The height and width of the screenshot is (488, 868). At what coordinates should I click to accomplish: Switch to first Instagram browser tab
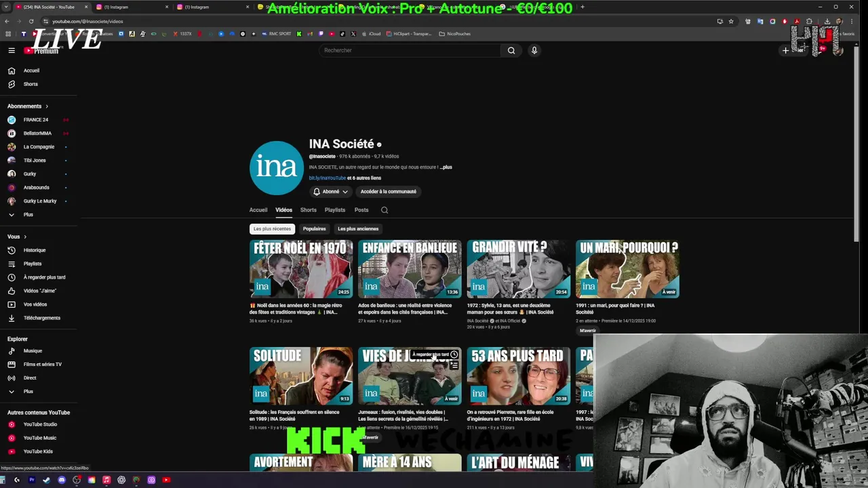coord(132,7)
